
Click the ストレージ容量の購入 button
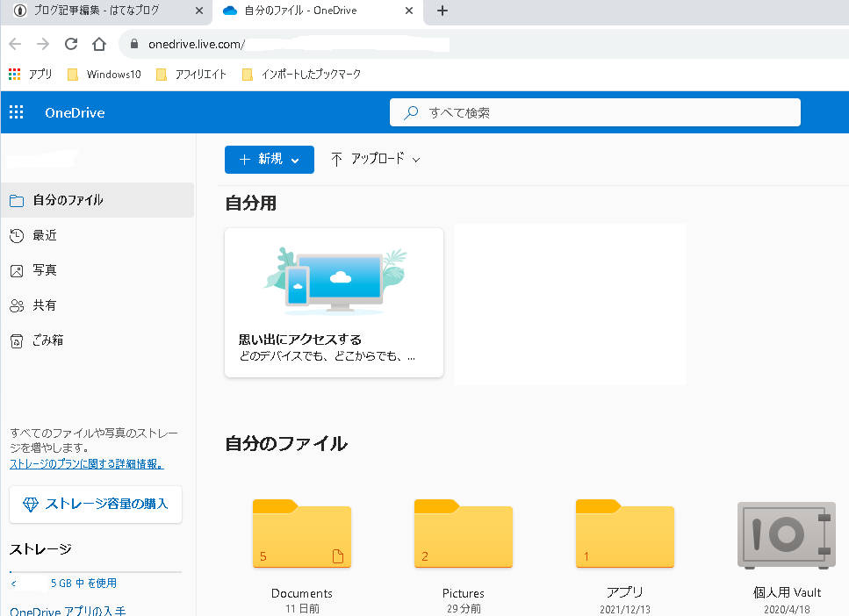point(96,505)
